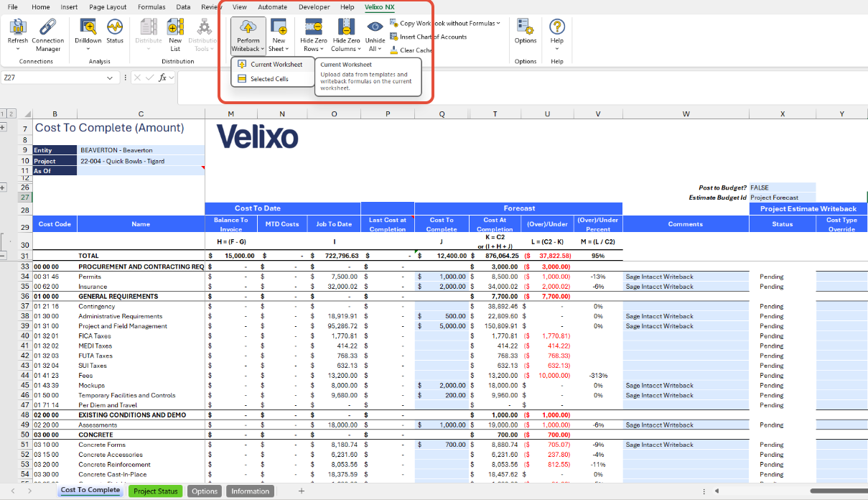The height and width of the screenshot is (500, 868).
Task: Click outline level 1 button
Action: click(x=4, y=114)
